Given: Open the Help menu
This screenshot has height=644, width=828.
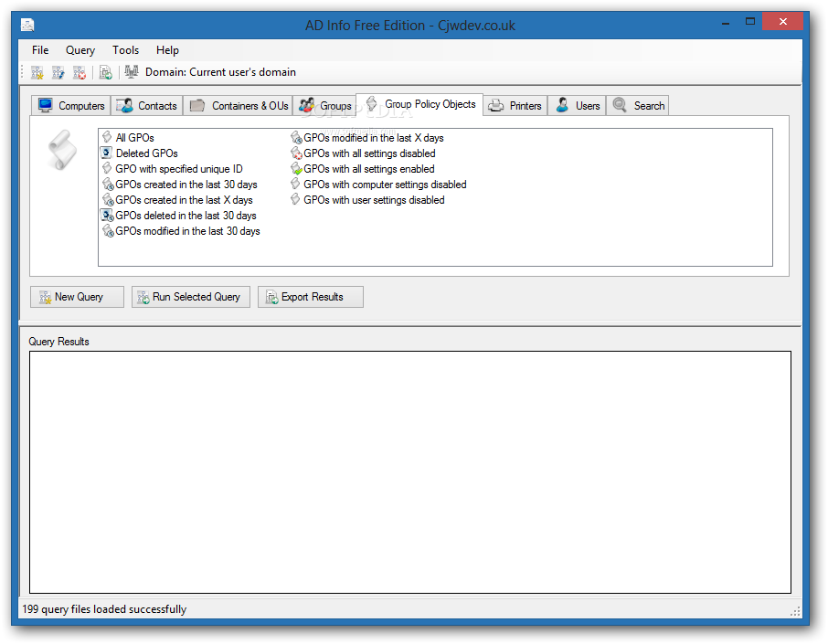Looking at the screenshot, I should (167, 50).
